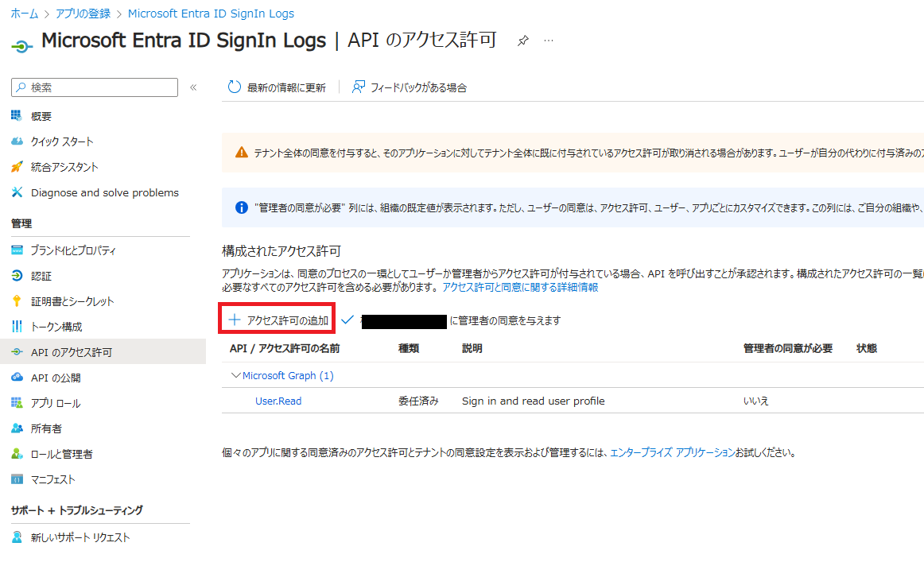
Task: Click 状態 column header
Action: click(867, 348)
